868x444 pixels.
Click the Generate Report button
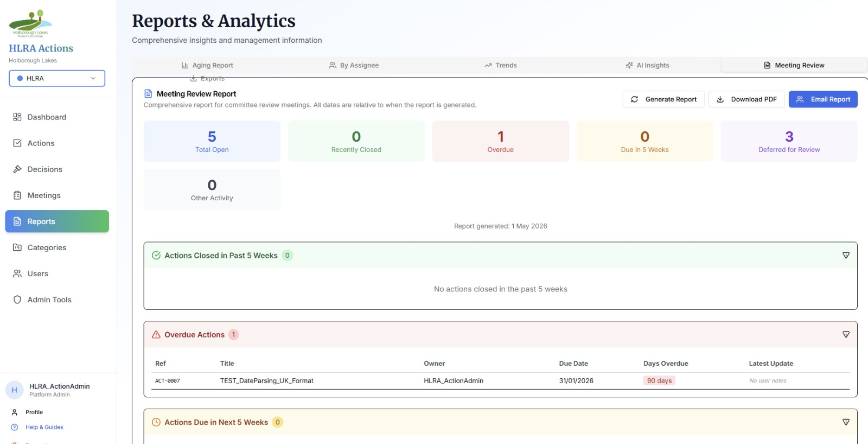[x=663, y=99]
